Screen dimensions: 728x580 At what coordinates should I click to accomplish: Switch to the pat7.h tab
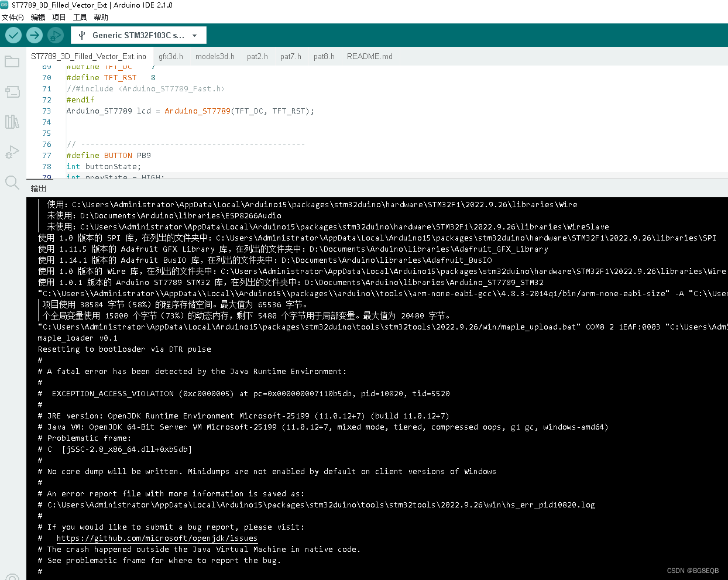click(x=291, y=56)
